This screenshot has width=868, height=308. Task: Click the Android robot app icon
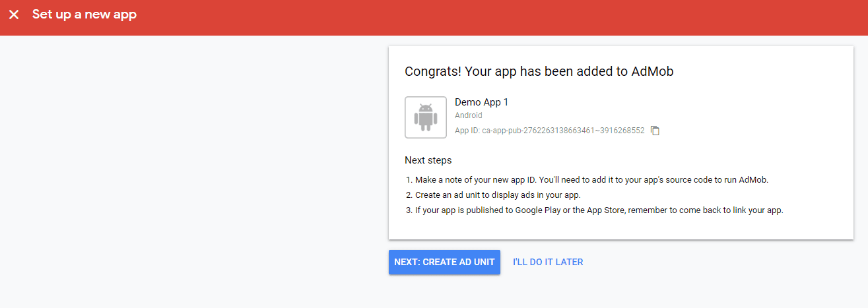tap(426, 117)
